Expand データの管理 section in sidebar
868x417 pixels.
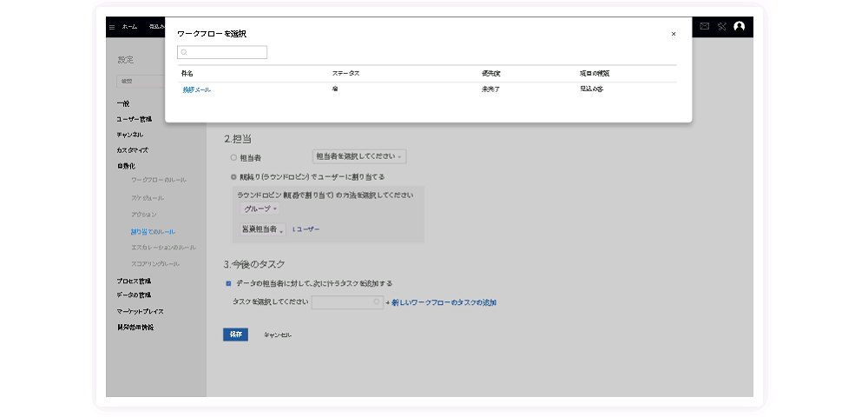click(x=134, y=295)
